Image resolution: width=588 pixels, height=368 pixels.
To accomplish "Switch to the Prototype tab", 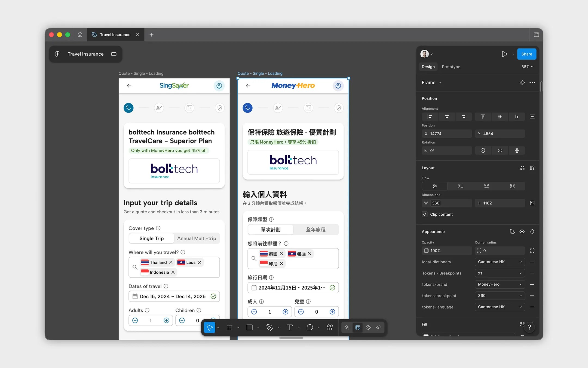I will pyautogui.click(x=451, y=67).
